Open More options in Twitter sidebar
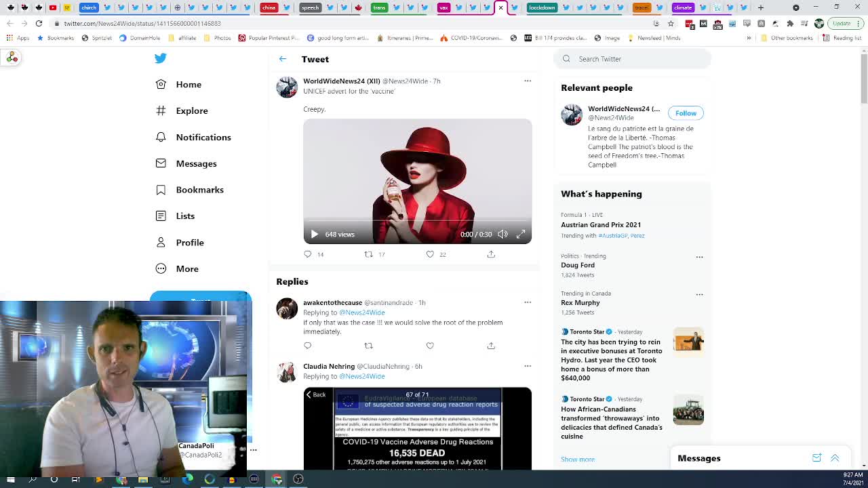The image size is (868, 488). [178, 268]
